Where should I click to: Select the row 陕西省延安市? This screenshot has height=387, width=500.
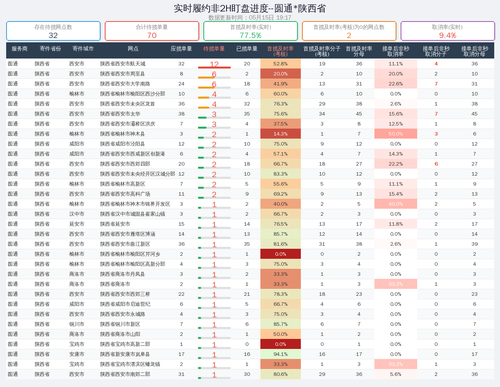(250, 224)
